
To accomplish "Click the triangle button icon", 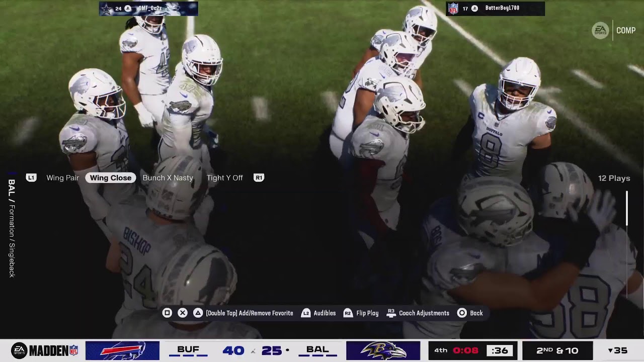I will click(x=198, y=313).
